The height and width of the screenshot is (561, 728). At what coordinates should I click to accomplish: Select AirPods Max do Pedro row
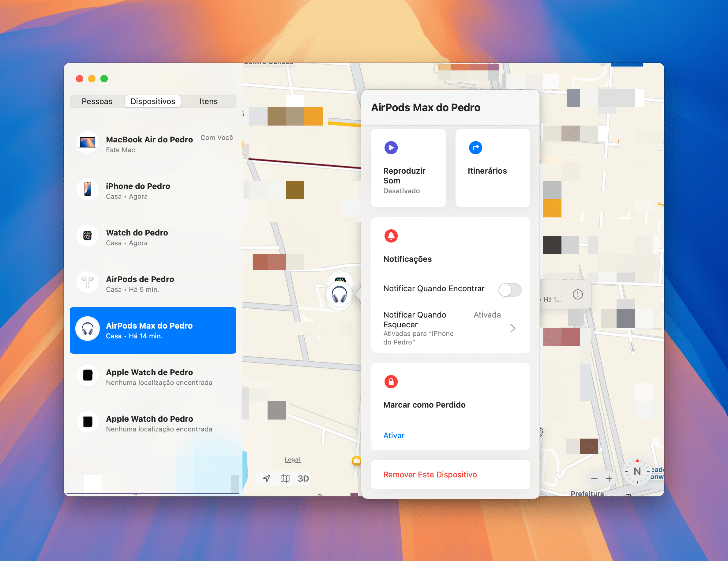tap(153, 330)
